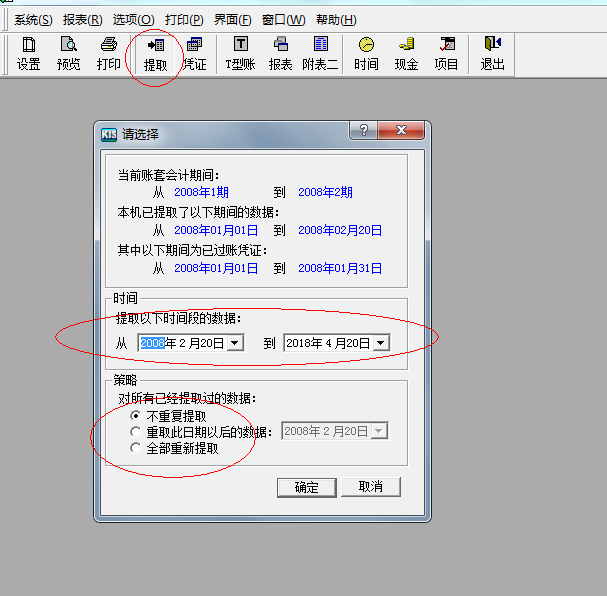This screenshot has height=596, width=607.
Task: Open the 窗口(W) menu
Action: click(283, 20)
